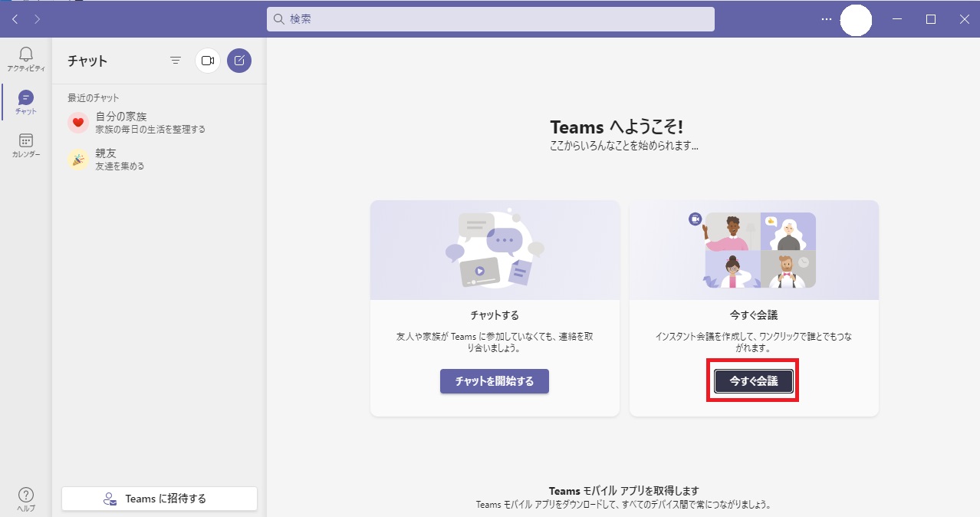Compose a new chat with pencil icon
The width and height of the screenshot is (980, 517).
click(239, 61)
